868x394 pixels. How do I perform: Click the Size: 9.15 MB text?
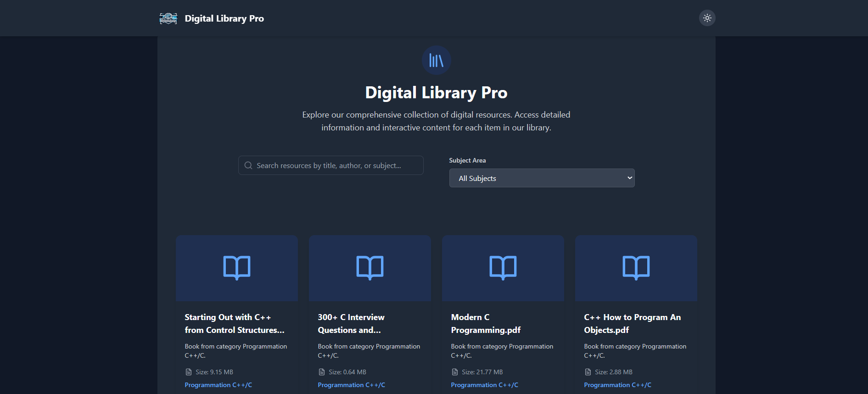214,372
